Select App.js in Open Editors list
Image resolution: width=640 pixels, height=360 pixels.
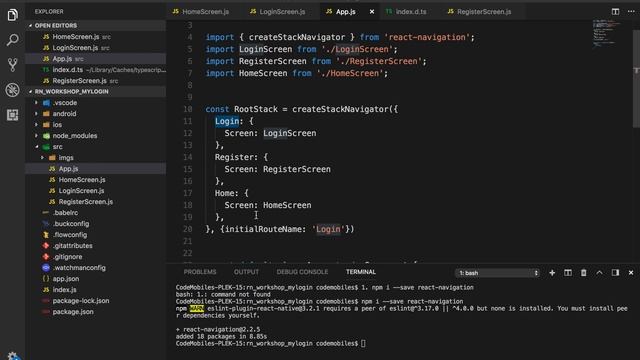point(96,59)
